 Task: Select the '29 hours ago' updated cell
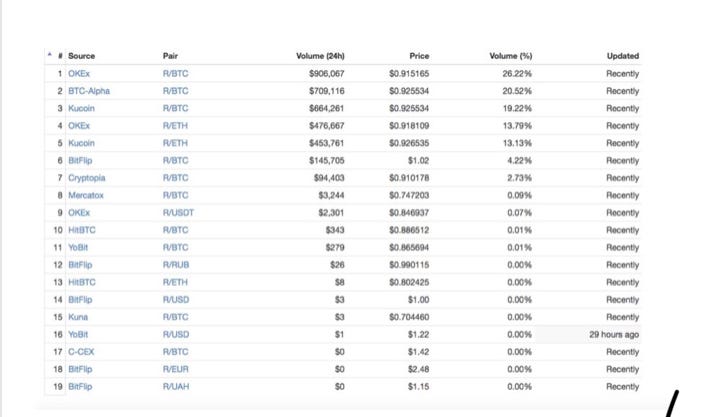pyautogui.click(x=588, y=334)
